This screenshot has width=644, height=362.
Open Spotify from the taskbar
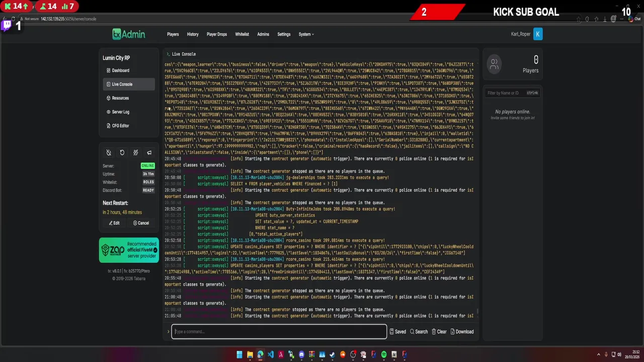(x=384, y=354)
